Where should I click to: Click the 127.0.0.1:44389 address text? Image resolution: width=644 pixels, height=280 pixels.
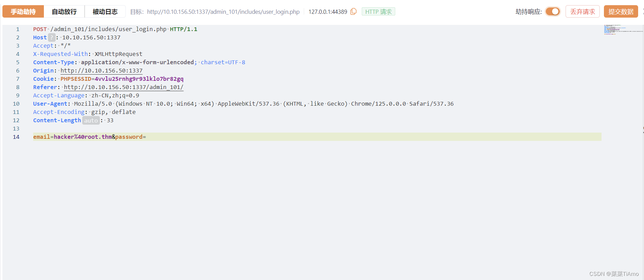(328, 12)
